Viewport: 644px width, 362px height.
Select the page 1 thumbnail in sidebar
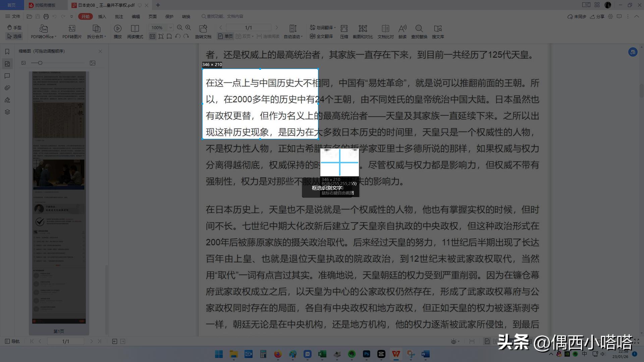pyautogui.click(x=59, y=198)
